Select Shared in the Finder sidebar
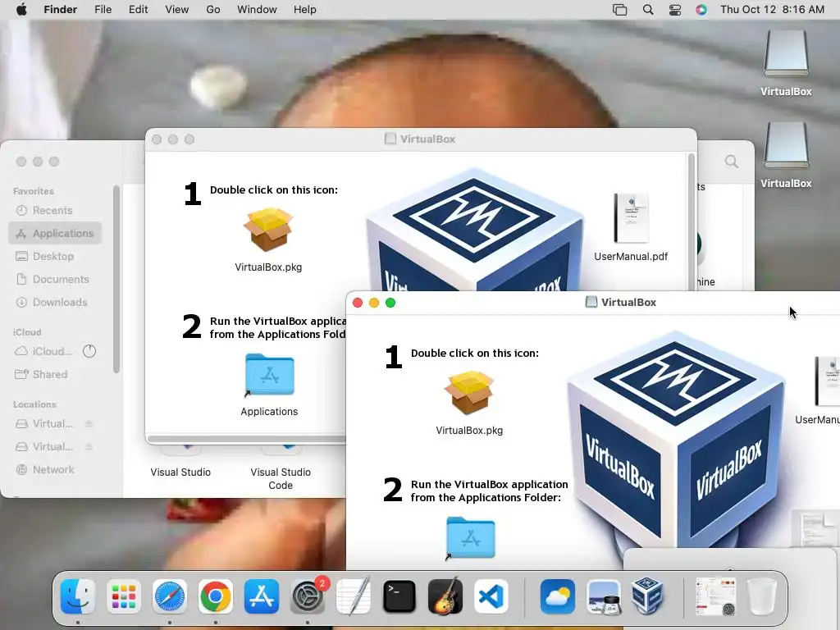840x630 pixels. 55,374
